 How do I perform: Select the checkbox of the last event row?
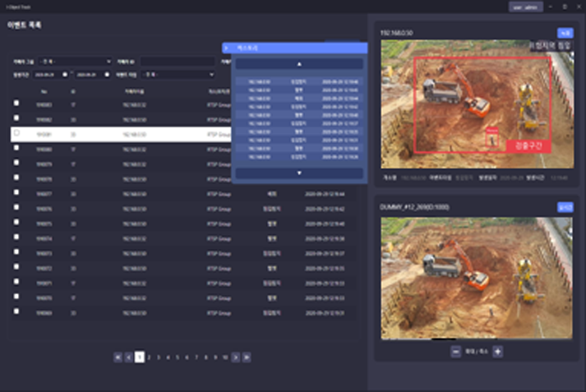click(x=16, y=312)
